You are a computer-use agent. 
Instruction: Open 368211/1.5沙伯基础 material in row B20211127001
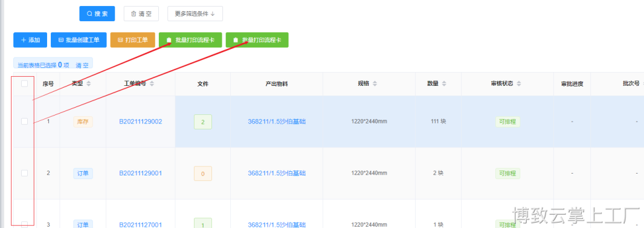[277, 225]
